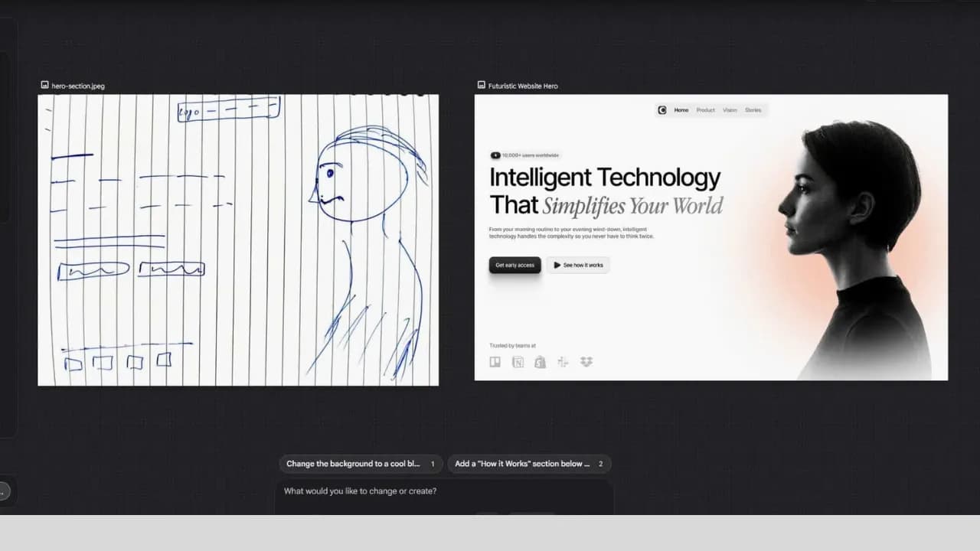
Task: Click the Shopify bag logo
Action: coord(541,362)
